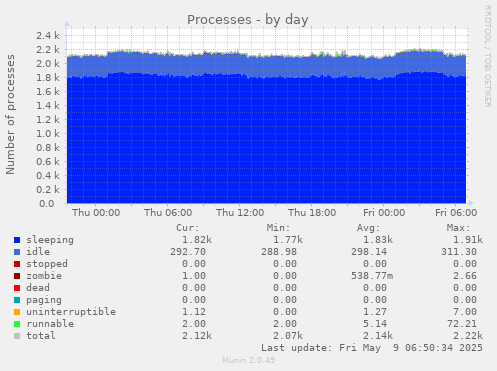Click the idle legend color swatch
497x371 pixels.
click(17, 252)
